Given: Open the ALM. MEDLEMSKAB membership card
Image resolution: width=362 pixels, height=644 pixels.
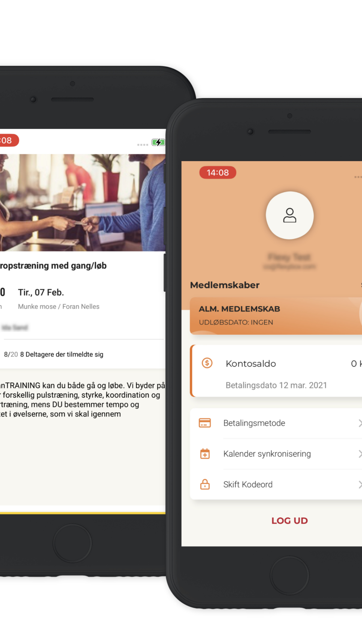Looking at the screenshot, I should [276, 316].
